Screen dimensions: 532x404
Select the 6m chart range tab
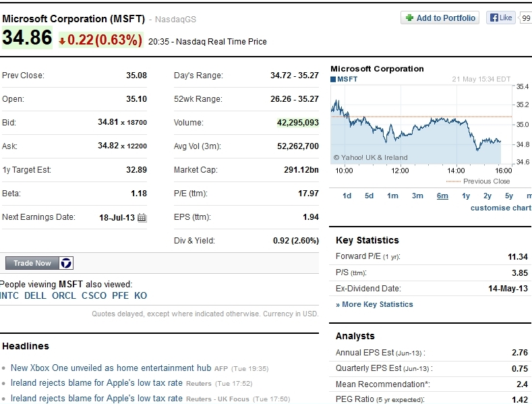(442, 196)
